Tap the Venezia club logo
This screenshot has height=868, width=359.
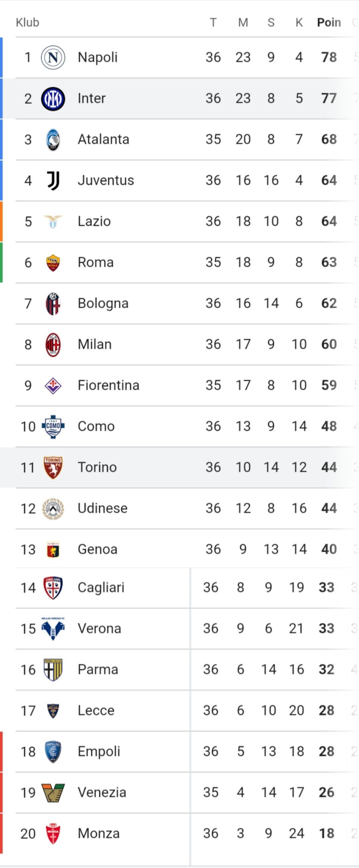coord(53,793)
